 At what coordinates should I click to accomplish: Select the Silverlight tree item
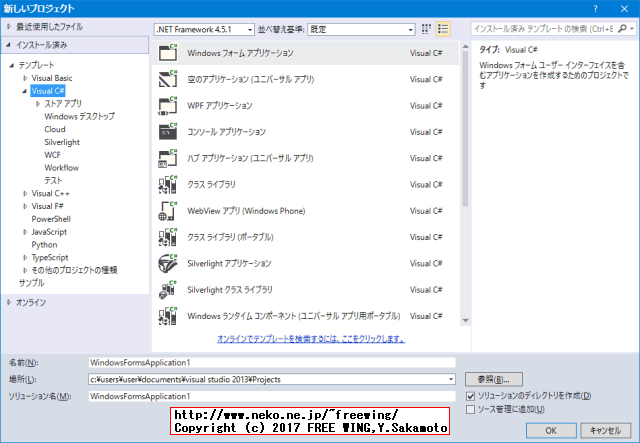(62, 142)
